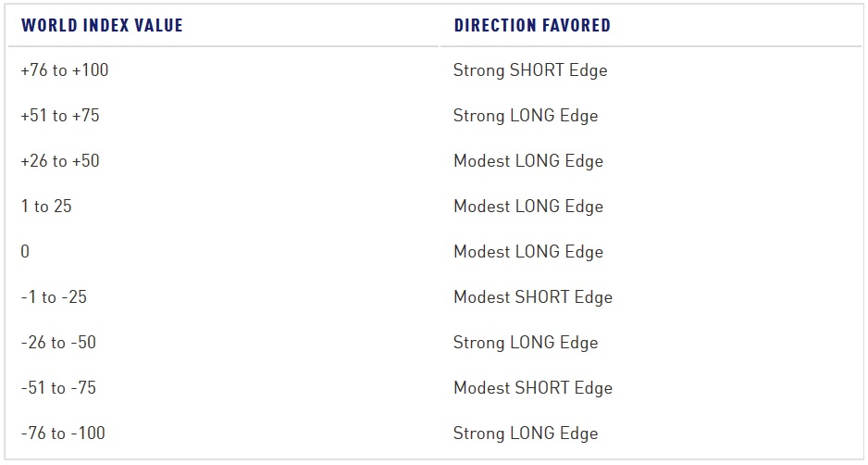The height and width of the screenshot is (465, 868).
Task: Click the -51 to -75 index cell
Action: (58, 388)
